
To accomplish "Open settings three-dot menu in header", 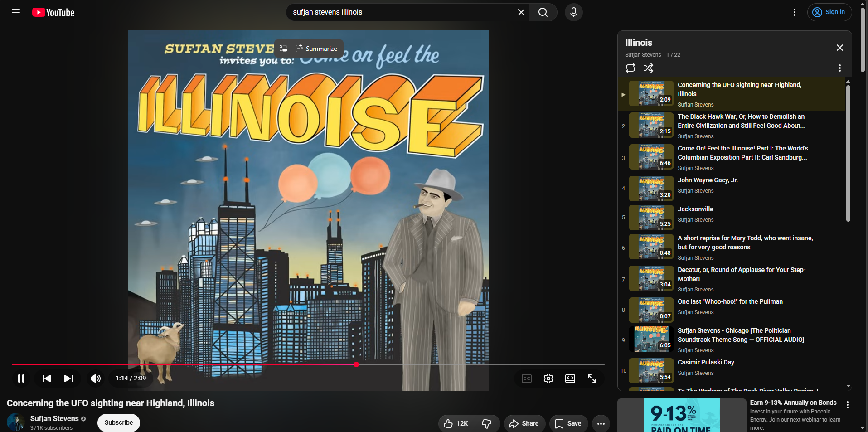I will [x=794, y=12].
